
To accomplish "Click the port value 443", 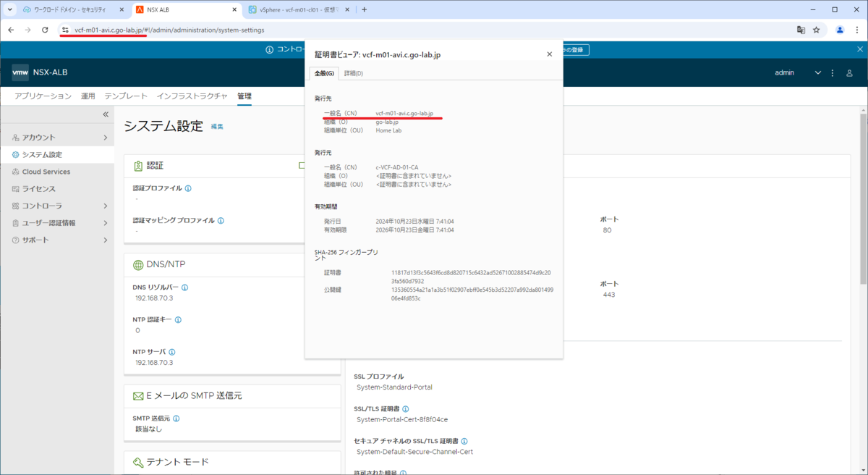I will [608, 295].
